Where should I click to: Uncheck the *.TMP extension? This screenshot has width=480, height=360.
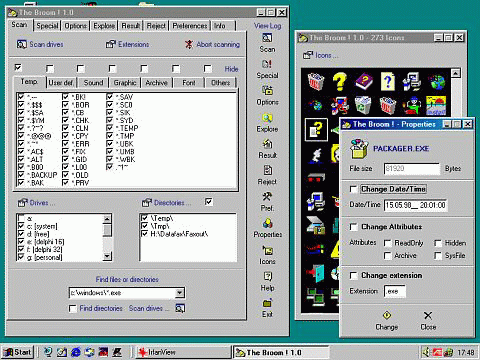tap(110, 136)
